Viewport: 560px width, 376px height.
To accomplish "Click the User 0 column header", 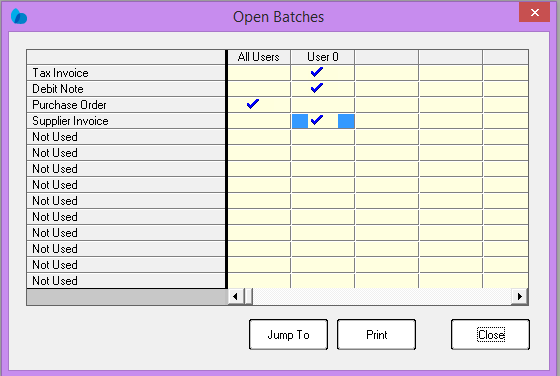I will [323, 57].
